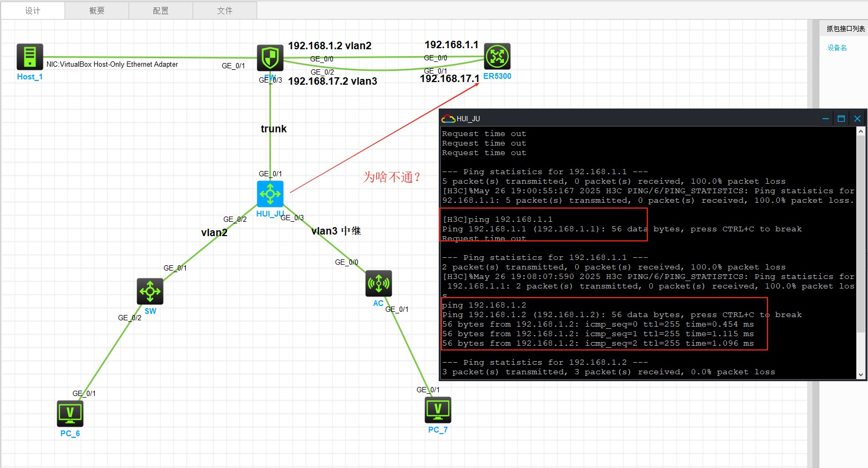
Task: Switch to the 文件 tab
Action: coord(225,11)
